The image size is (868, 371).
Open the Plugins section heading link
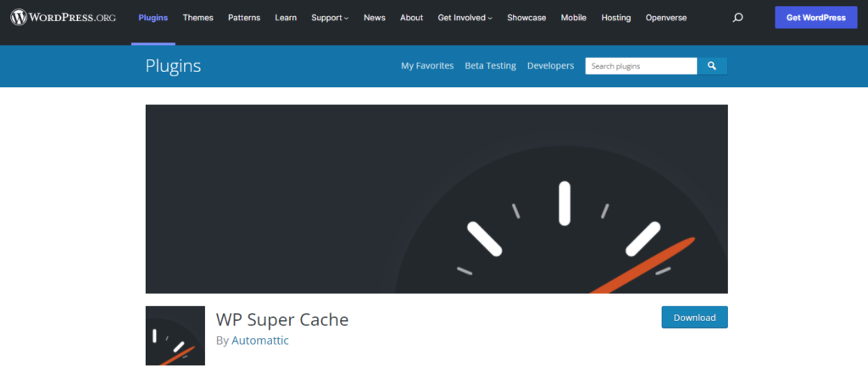coord(173,66)
